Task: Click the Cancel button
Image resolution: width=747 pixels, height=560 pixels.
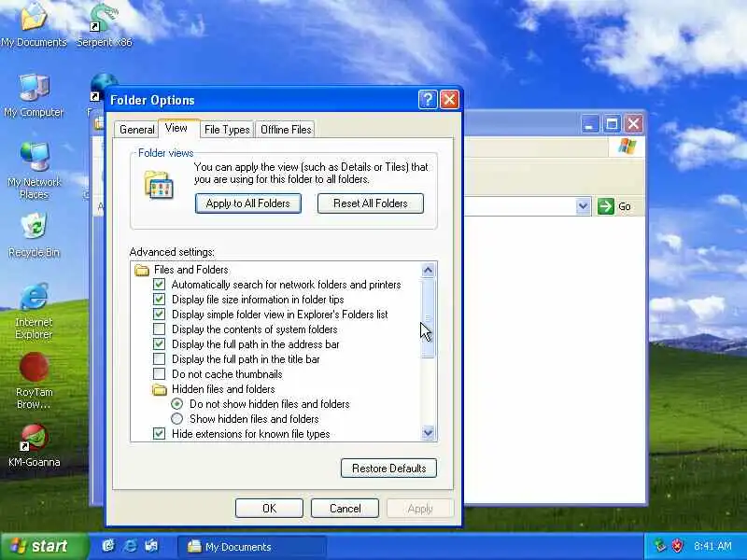Action: point(345,509)
